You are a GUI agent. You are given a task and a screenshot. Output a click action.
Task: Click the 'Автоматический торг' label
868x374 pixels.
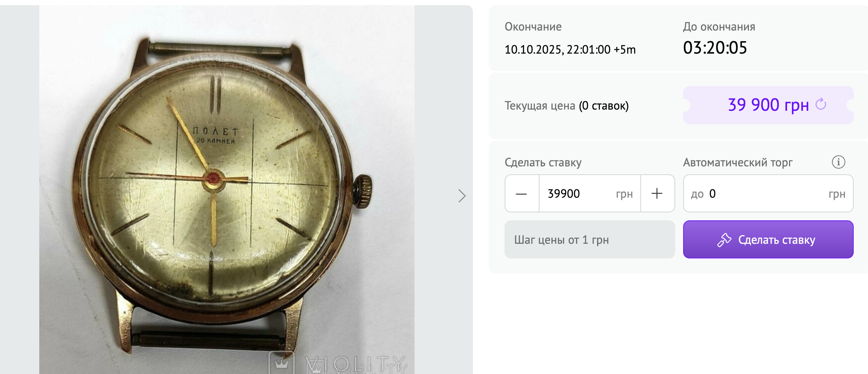pyautogui.click(x=737, y=162)
